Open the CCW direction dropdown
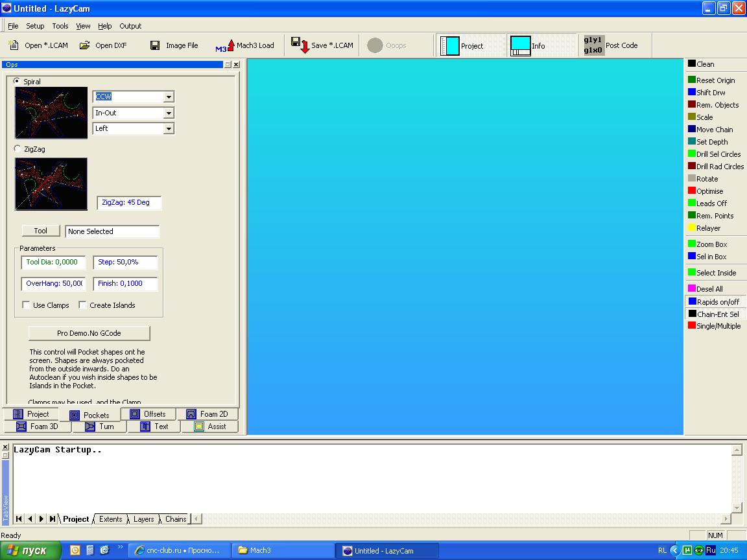 pos(169,97)
